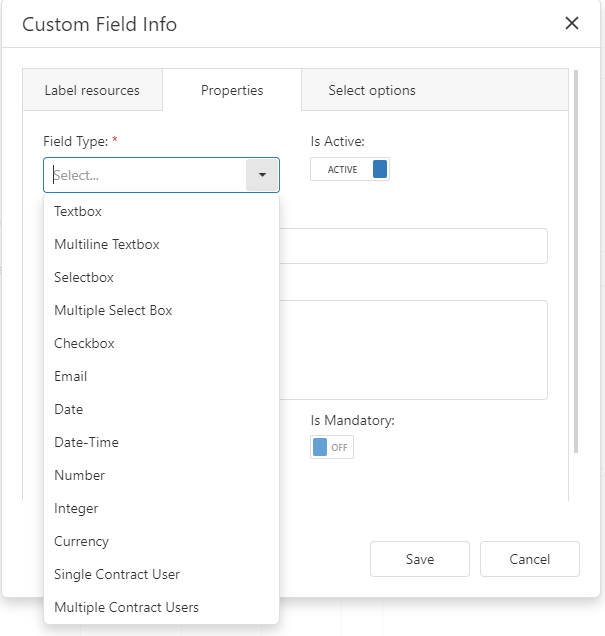The width and height of the screenshot is (605, 636).
Task: Close the Custom Field Info dialog
Action: pyautogui.click(x=572, y=24)
